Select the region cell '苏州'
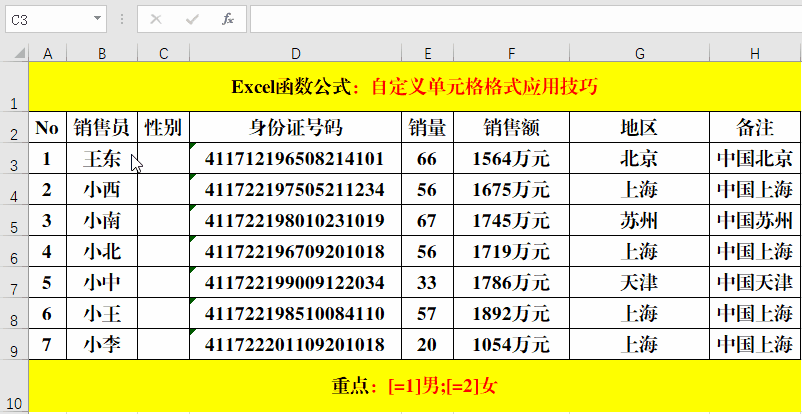The height and width of the screenshot is (414, 802). [639, 220]
